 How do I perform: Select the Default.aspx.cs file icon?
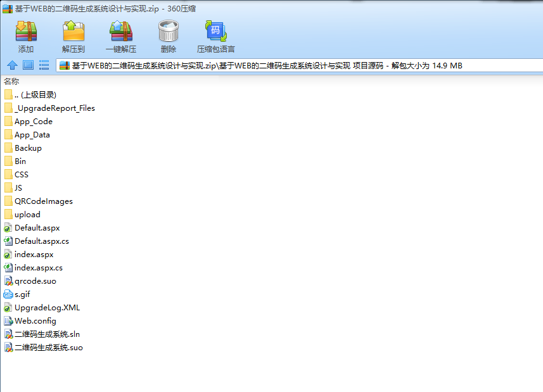click(8, 241)
